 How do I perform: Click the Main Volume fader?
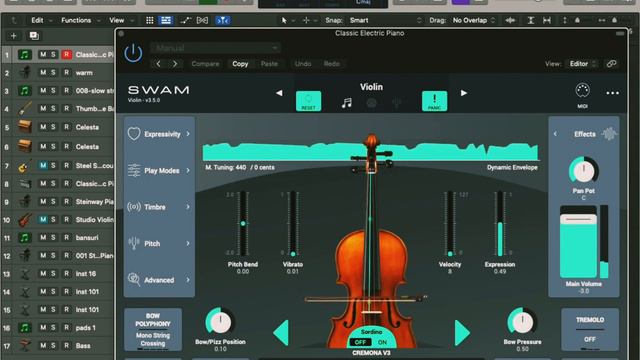pos(578,242)
